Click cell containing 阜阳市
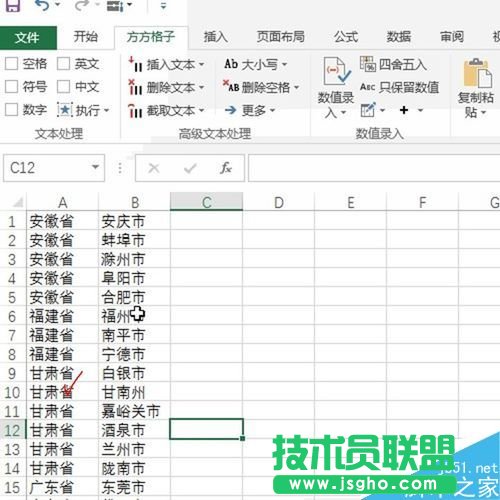 click(x=134, y=278)
